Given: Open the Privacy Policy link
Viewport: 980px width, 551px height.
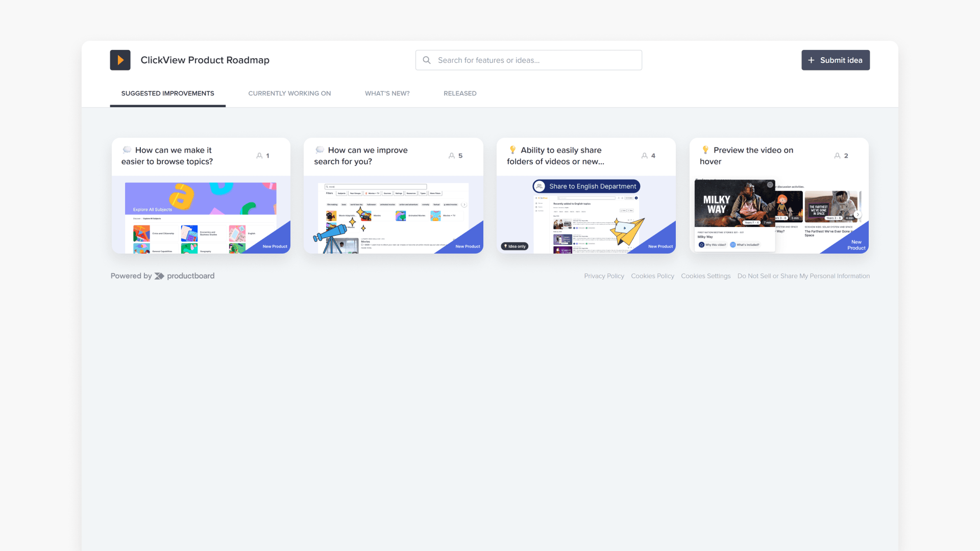Looking at the screenshot, I should tap(604, 275).
